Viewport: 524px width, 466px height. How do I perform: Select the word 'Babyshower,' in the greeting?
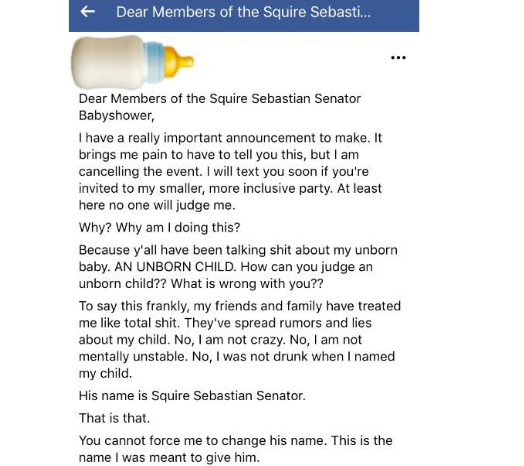117,116
